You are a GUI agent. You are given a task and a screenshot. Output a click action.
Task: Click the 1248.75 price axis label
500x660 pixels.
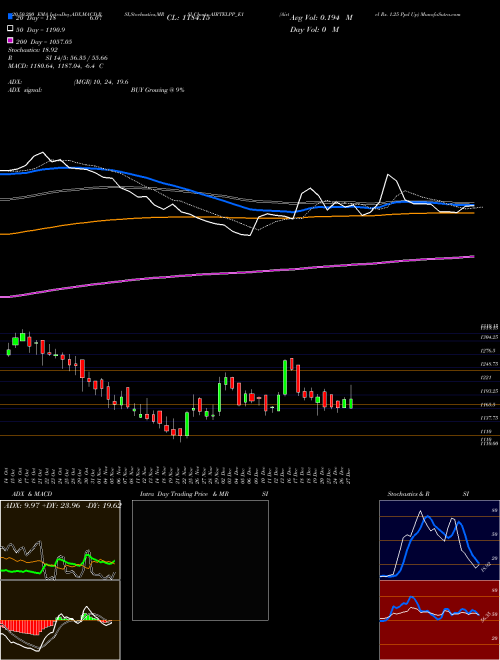[489, 363]
